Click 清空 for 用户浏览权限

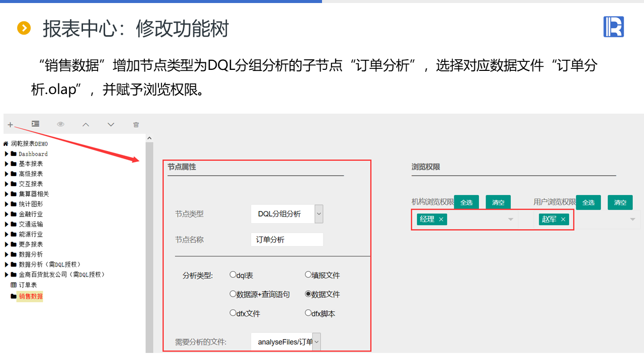pyautogui.click(x=620, y=202)
